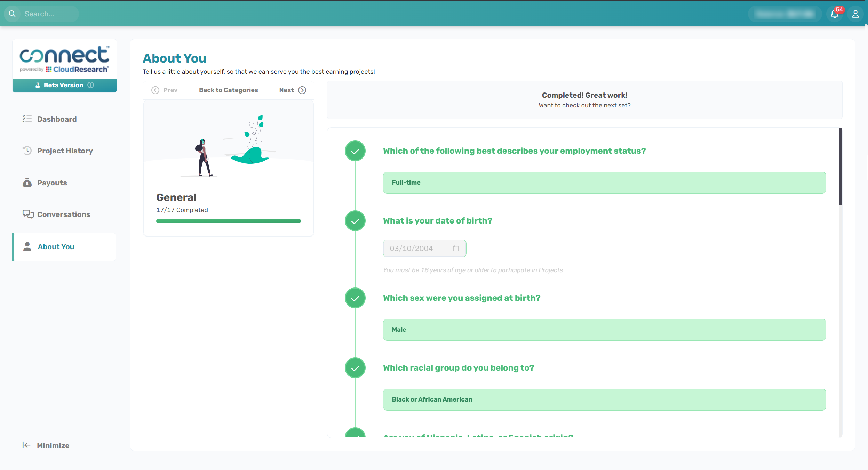
Task: Open Conversations in the sidebar
Action: pos(63,214)
